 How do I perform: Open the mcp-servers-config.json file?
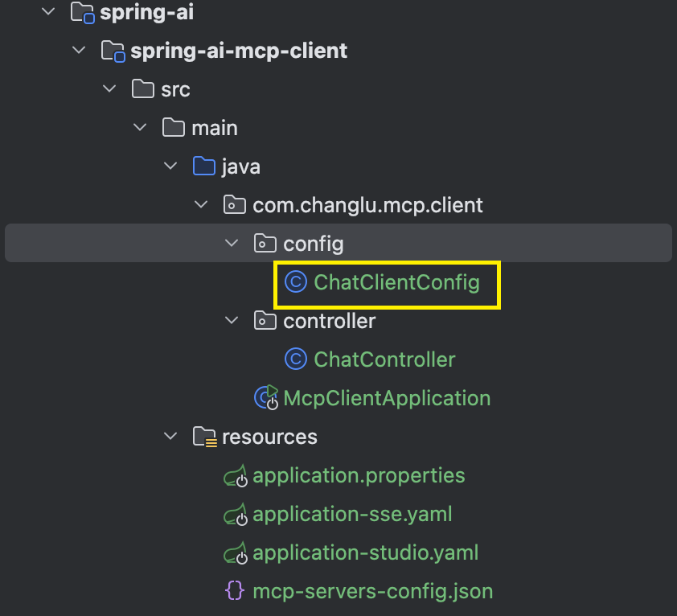pos(372,591)
